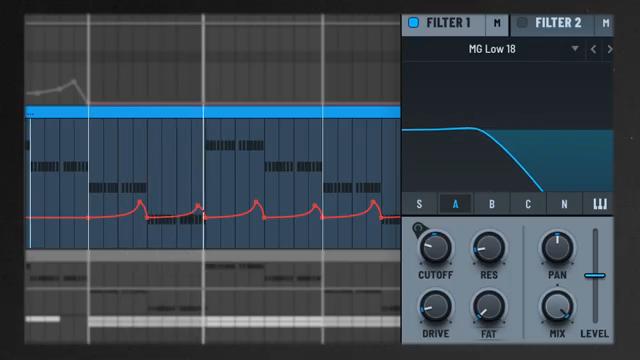The image size is (640, 360).
Task: Click the keyboard tracking piano icon
Action: pyautogui.click(x=600, y=204)
